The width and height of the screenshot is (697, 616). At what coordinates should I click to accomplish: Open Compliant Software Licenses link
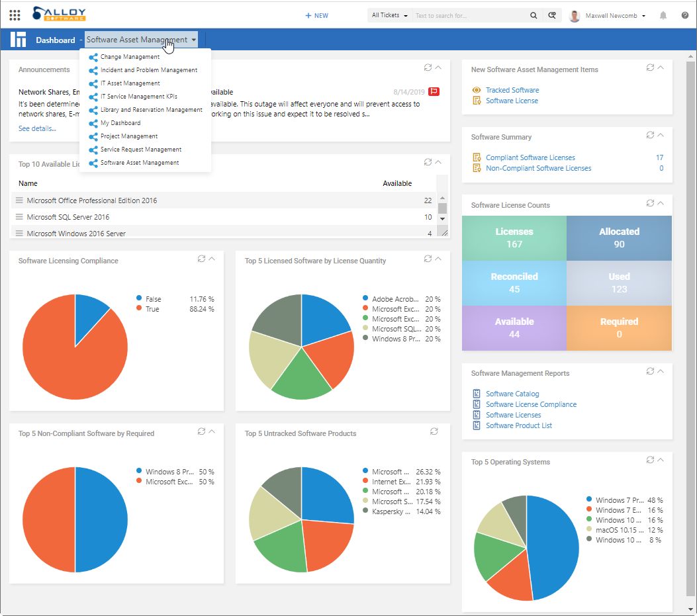tap(530, 157)
